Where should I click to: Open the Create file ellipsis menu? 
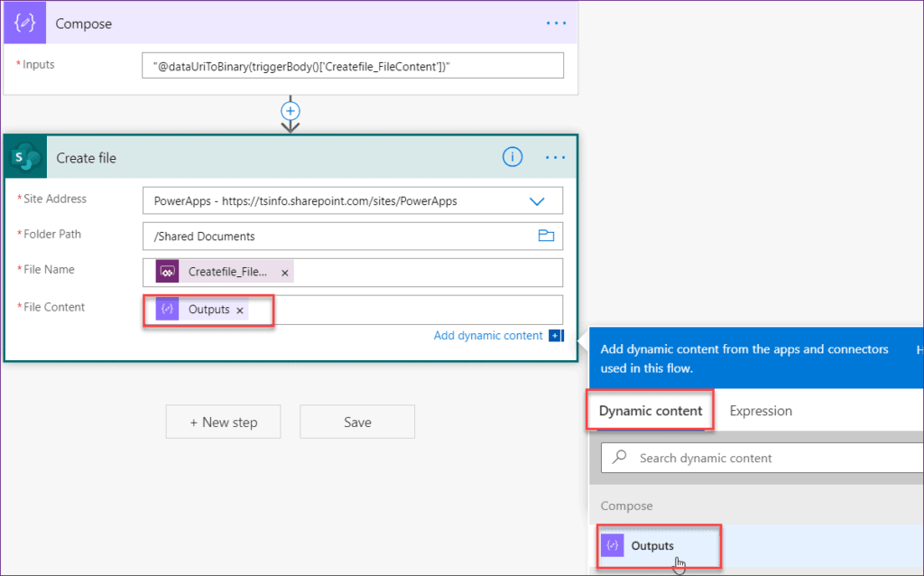click(555, 157)
